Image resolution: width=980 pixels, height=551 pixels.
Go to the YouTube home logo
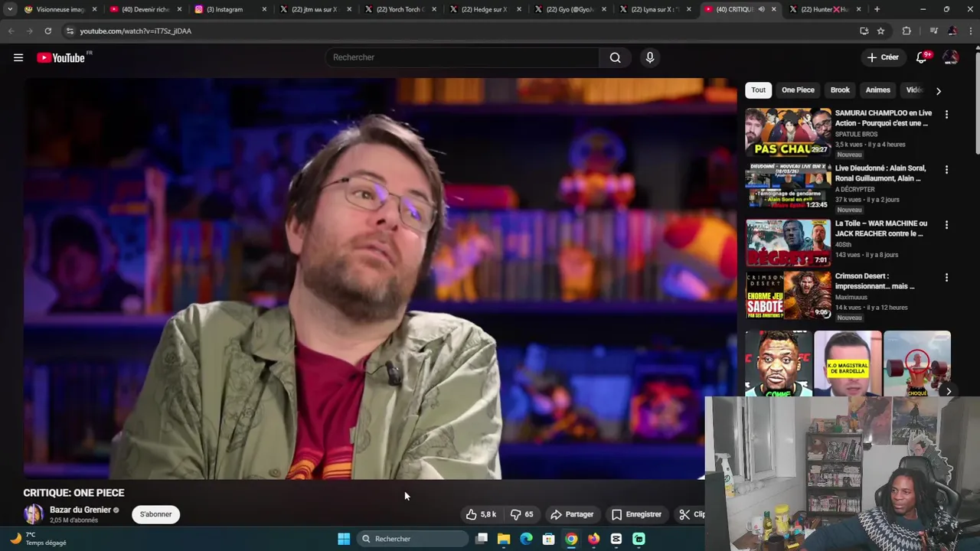[60, 57]
